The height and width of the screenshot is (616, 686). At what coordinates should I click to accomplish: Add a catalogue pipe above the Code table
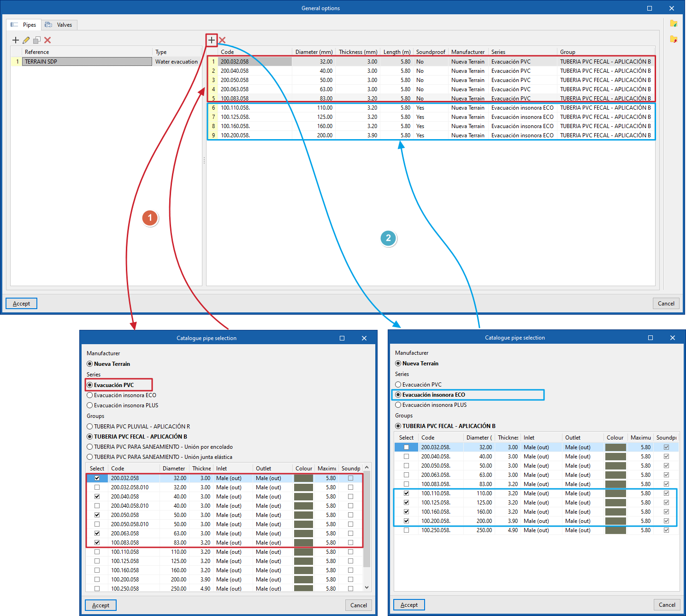(212, 40)
